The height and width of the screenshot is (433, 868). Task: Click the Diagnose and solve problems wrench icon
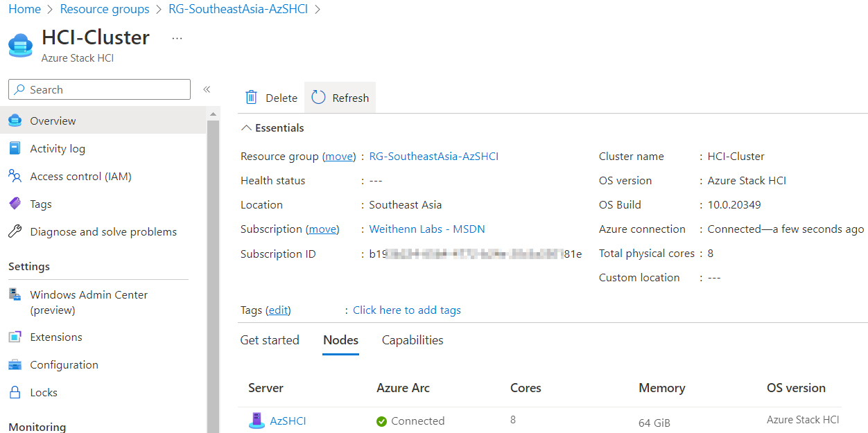[15, 231]
